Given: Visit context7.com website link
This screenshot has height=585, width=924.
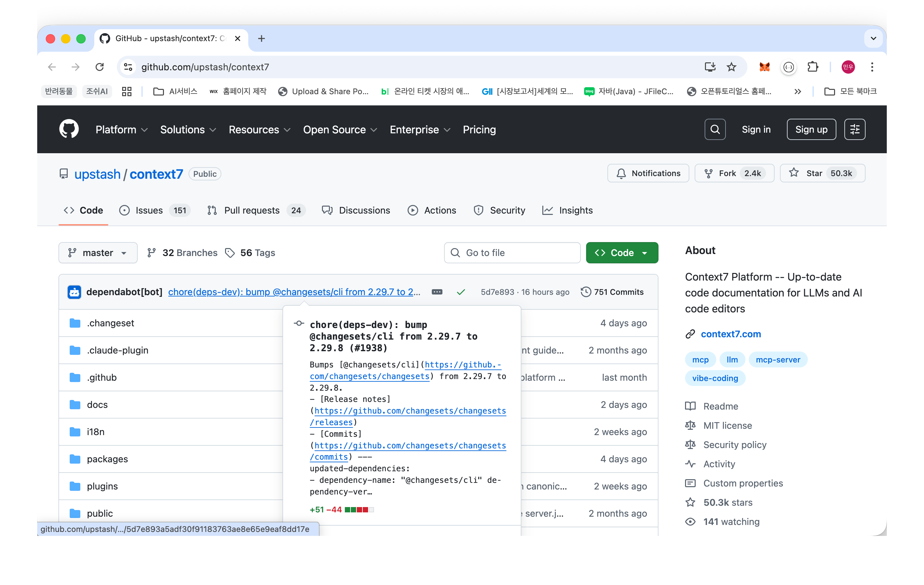Looking at the screenshot, I should coord(731,334).
